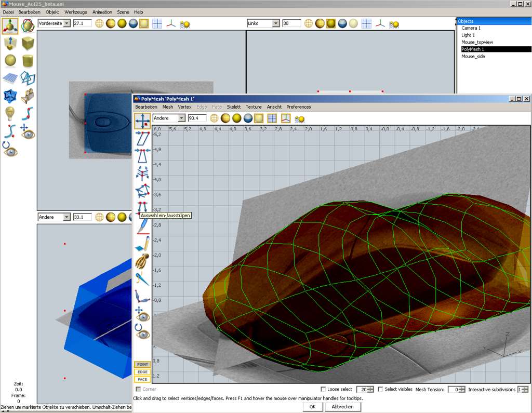Image resolution: width=532 pixels, height=413 pixels.
Task: Open the Links view dropdown
Action: pos(276,23)
